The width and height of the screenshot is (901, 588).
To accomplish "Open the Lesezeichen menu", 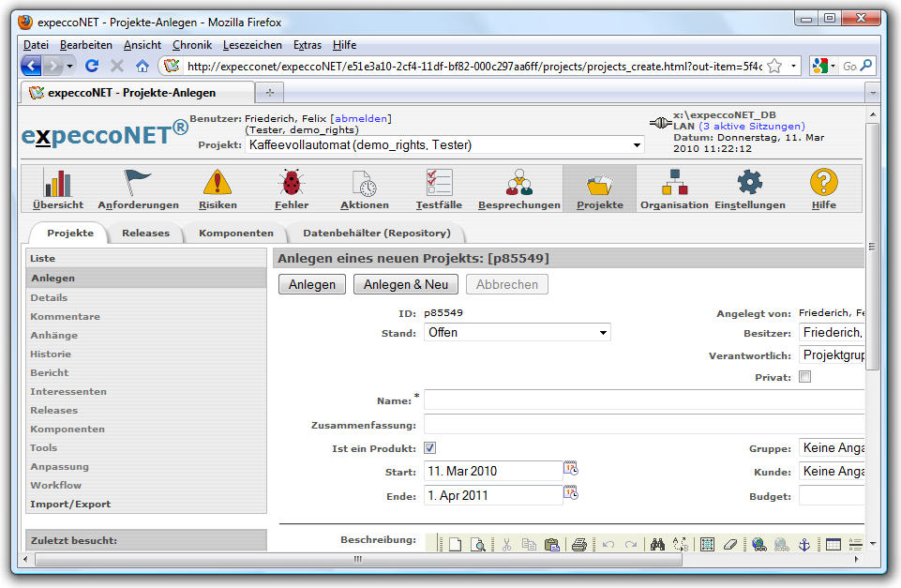I will [253, 45].
